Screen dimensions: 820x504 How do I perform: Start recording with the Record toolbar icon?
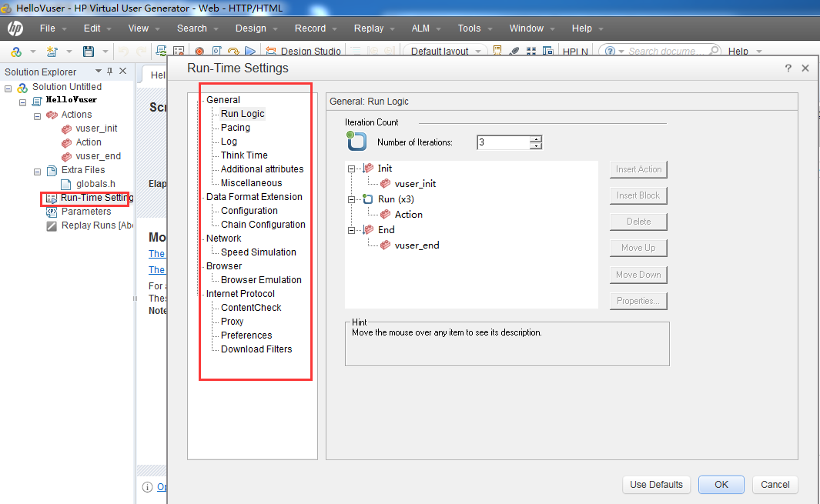tap(199, 51)
